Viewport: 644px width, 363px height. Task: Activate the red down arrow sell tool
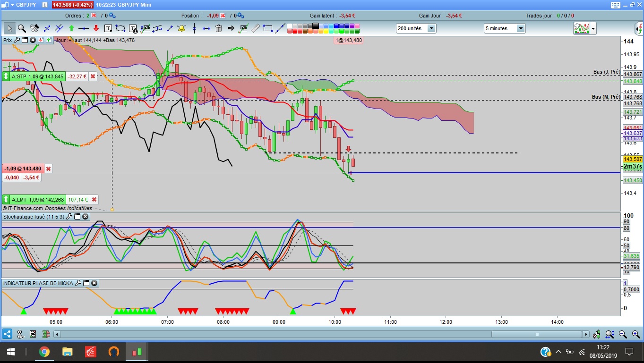[96, 28]
